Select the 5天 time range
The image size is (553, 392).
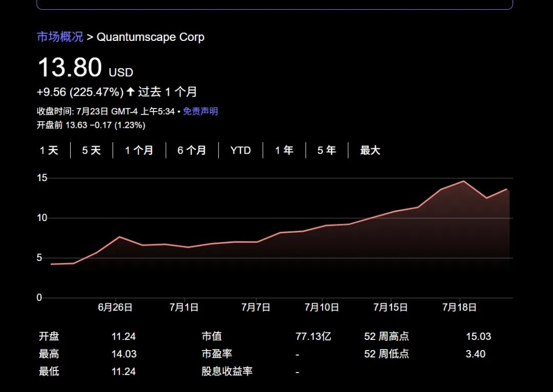[91, 150]
